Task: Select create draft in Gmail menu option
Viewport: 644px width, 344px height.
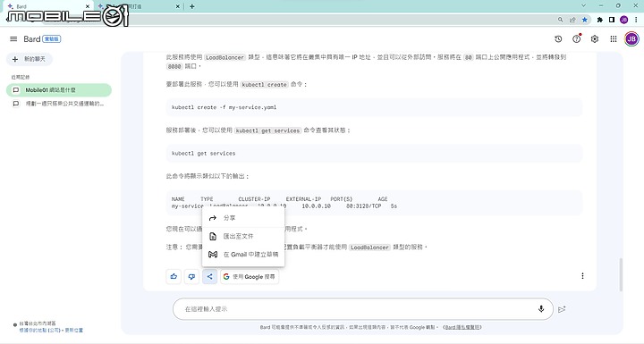Action: 243,254
